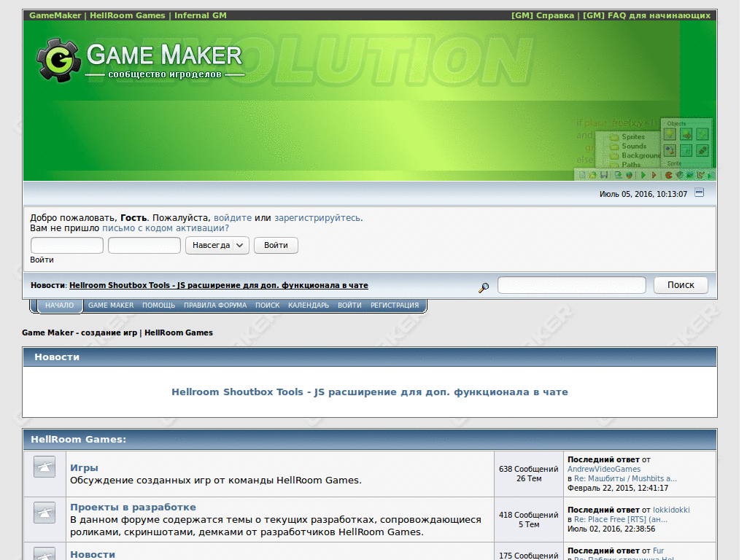Open the GAME MAKER menu tab
747x560 pixels.
111,306
